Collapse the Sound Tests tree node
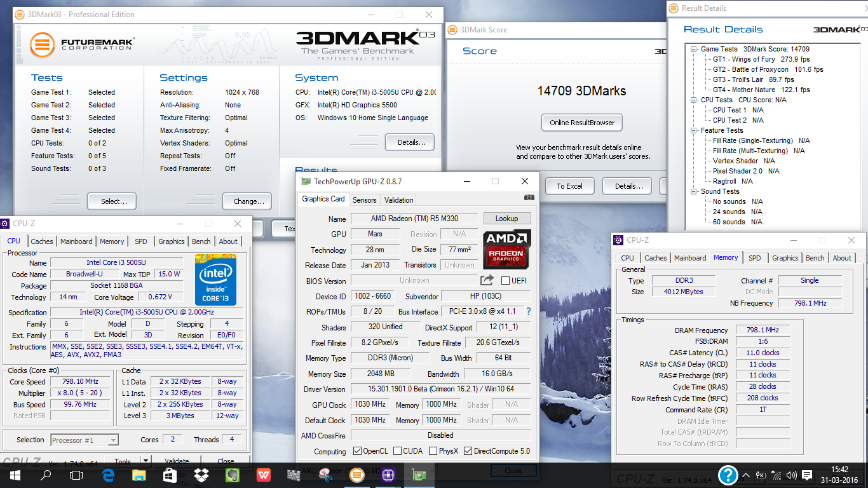The image size is (868, 488). (695, 191)
